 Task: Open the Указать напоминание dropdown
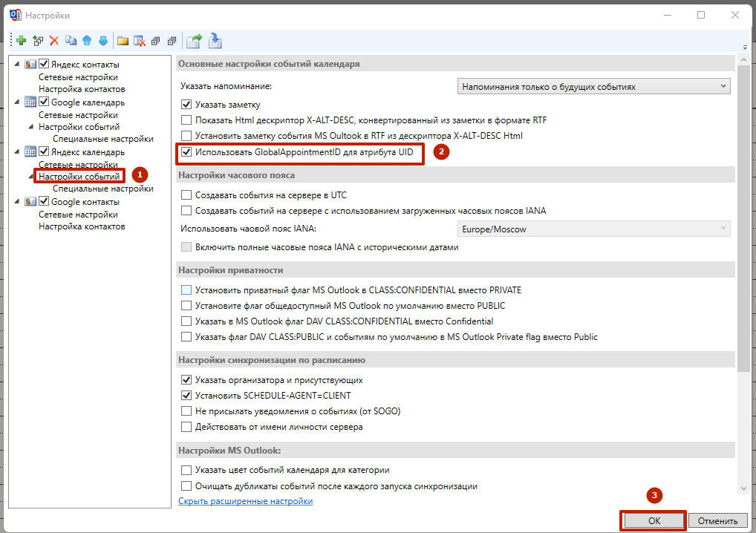click(593, 87)
